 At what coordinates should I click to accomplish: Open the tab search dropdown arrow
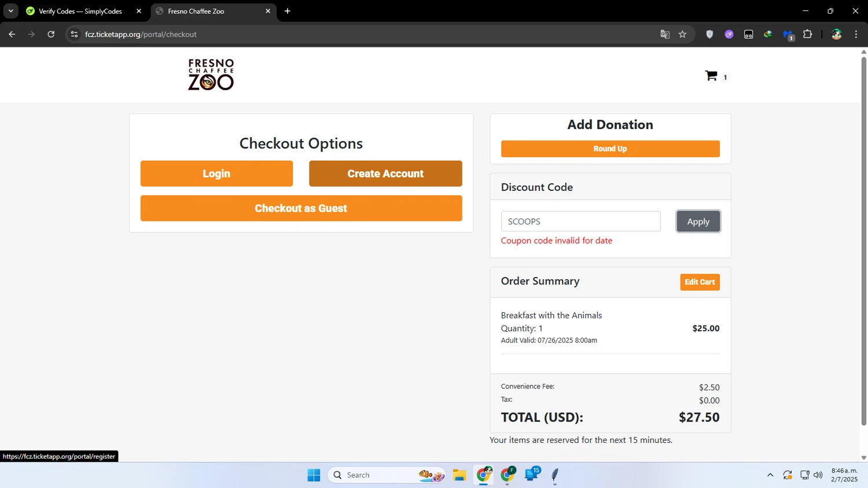coord(10,11)
